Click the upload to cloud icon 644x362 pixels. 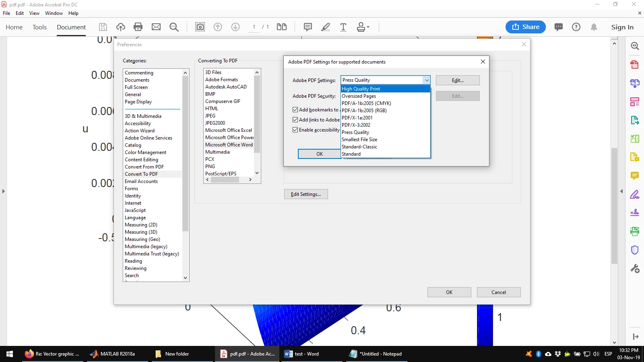(x=121, y=27)
